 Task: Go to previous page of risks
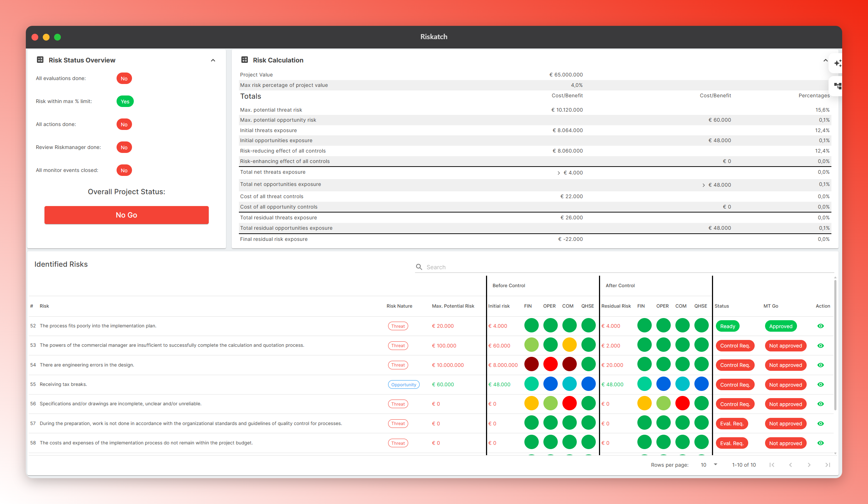coord(791,465)
